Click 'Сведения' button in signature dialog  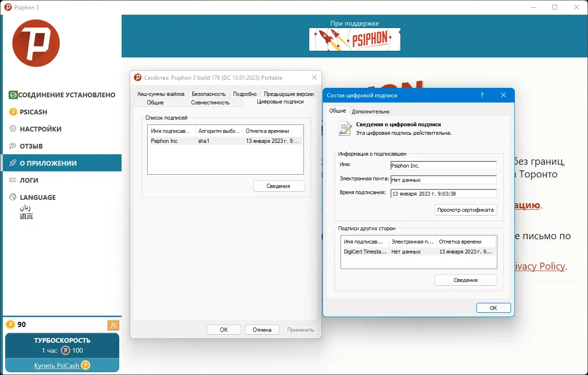[x=465, y=280]
